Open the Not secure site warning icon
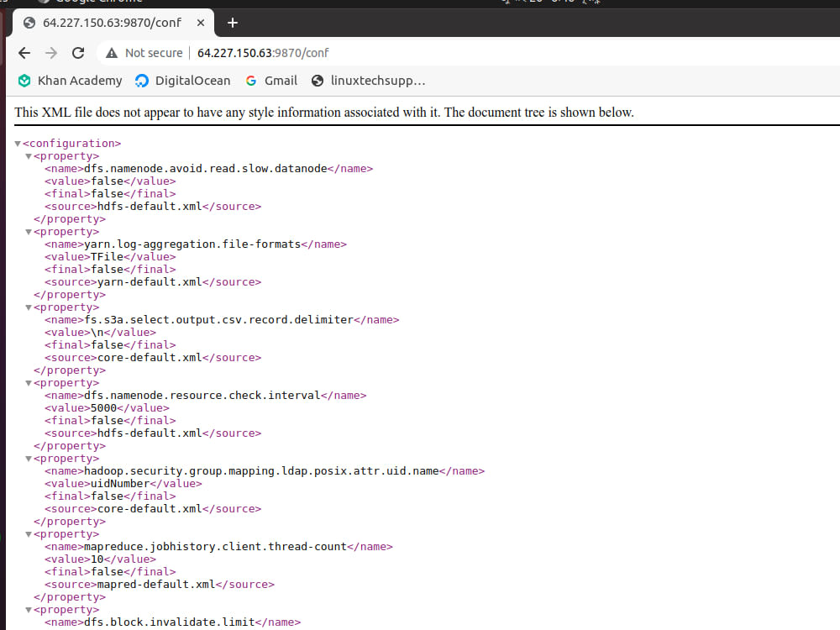 112,53
